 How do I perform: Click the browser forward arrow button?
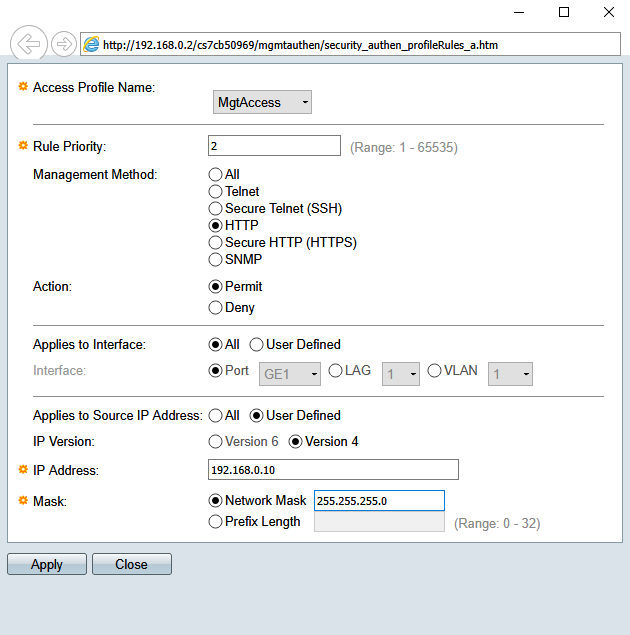[x=63, y=44]
